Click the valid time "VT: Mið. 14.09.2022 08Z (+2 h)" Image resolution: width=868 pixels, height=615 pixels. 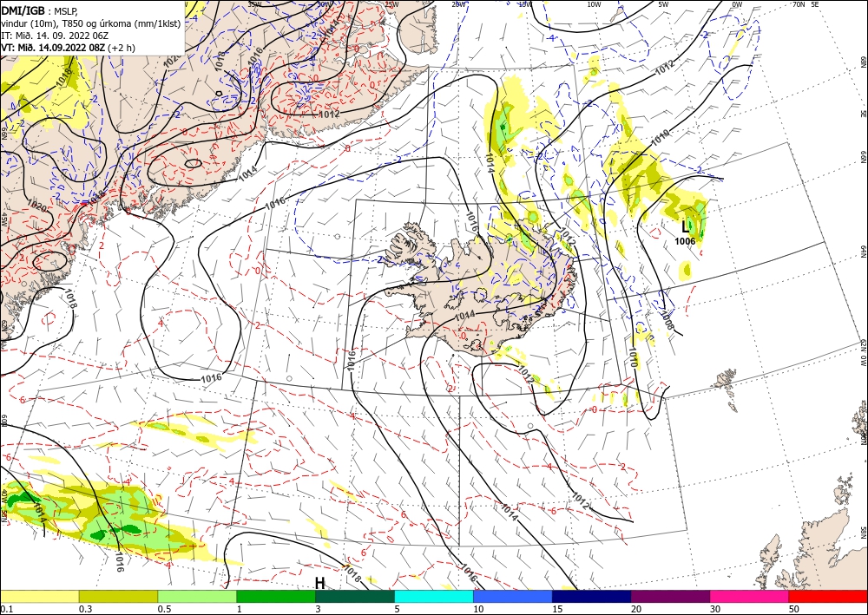[x=68, y=48]
